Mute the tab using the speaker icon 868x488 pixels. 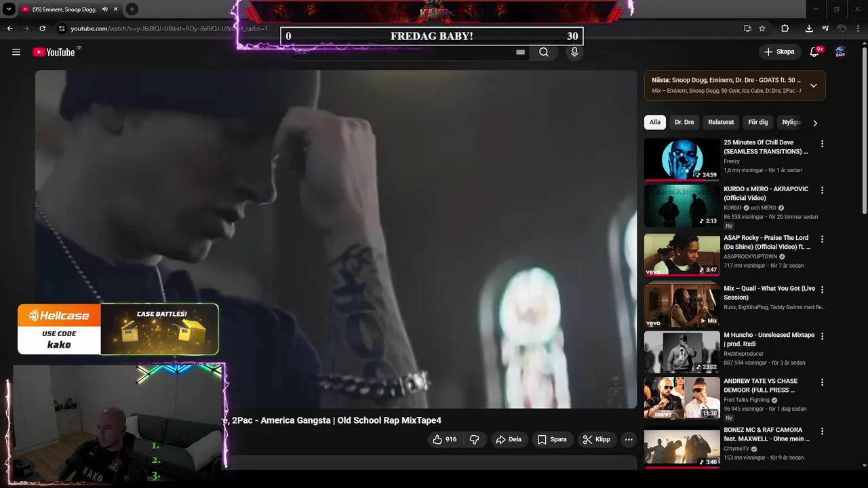104,9
